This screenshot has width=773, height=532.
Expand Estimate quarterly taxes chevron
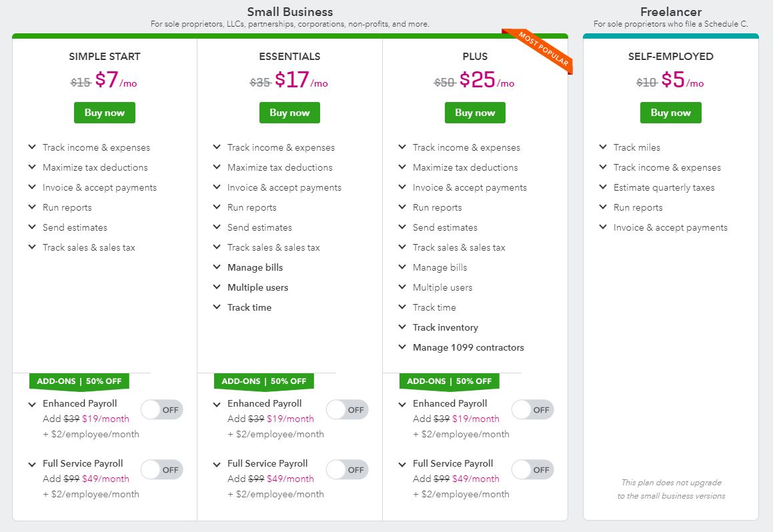[x=603, y=187]
